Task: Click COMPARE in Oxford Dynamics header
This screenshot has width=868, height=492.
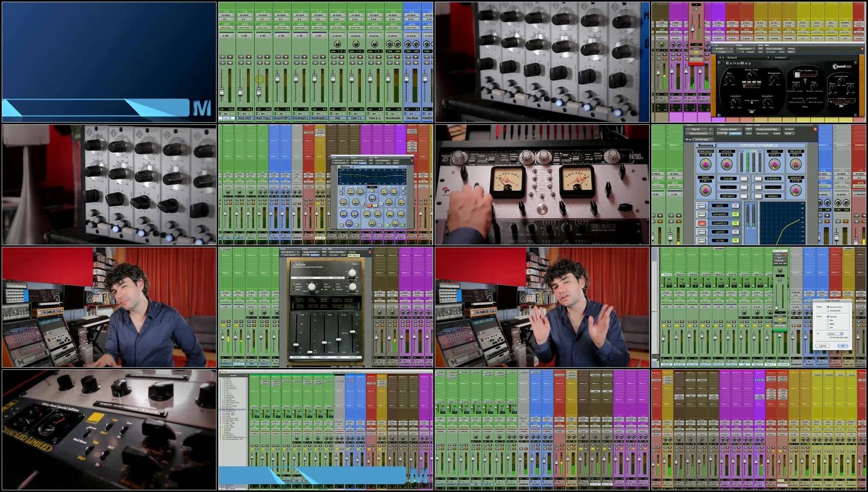Action: point(735,134)
